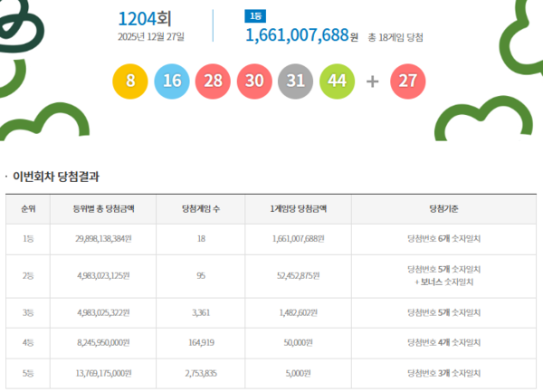Click the yellow lottery ball numbered 8
Screen dimensions: 543x392
tap(130, 81)
